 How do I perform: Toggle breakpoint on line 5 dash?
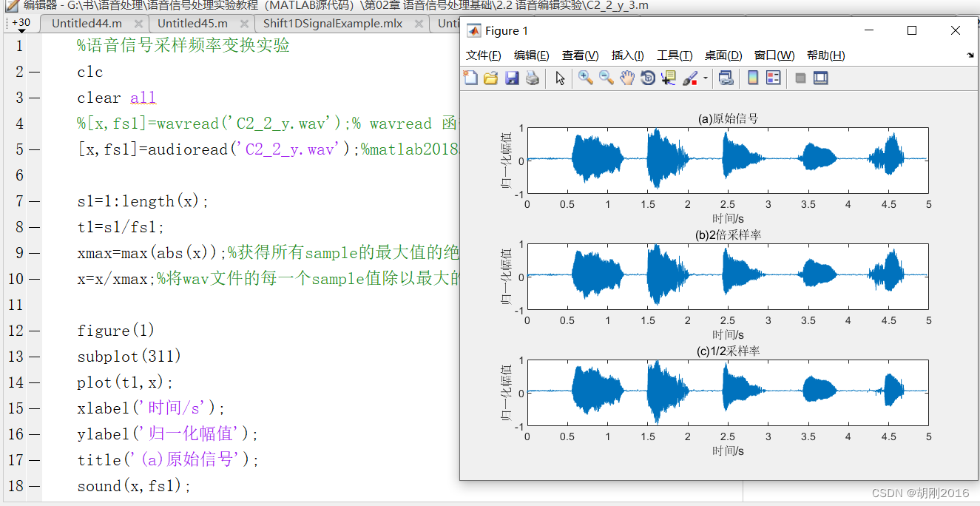point(36,149)
